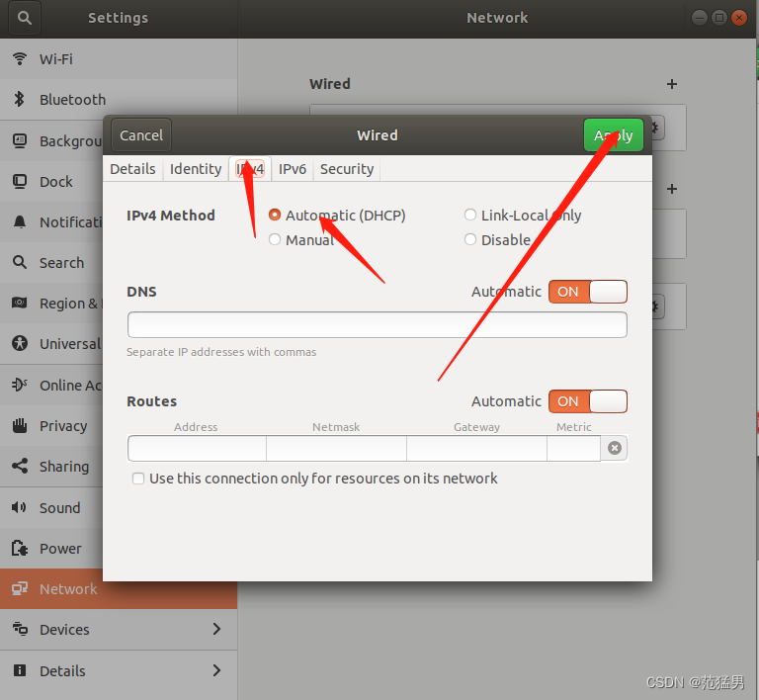Click the Region & Language flag icon
The height and width of the screenshot is (700, 759).
20,304
